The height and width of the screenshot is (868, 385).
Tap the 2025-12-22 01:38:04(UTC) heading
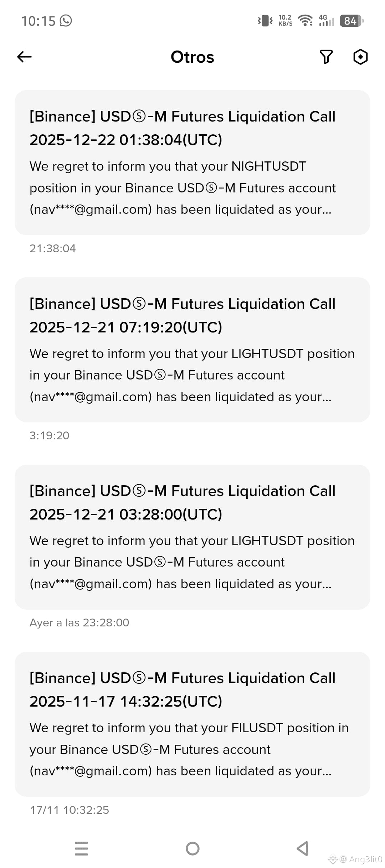126,140
